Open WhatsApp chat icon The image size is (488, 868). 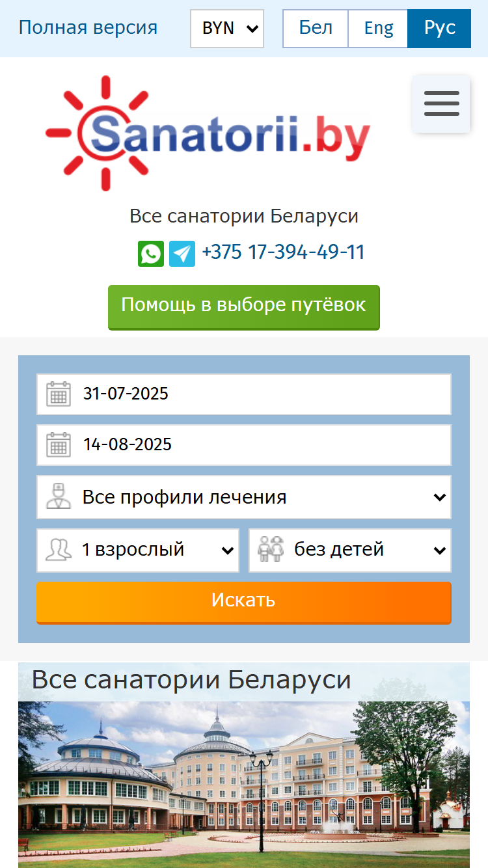tap(151, 254)
